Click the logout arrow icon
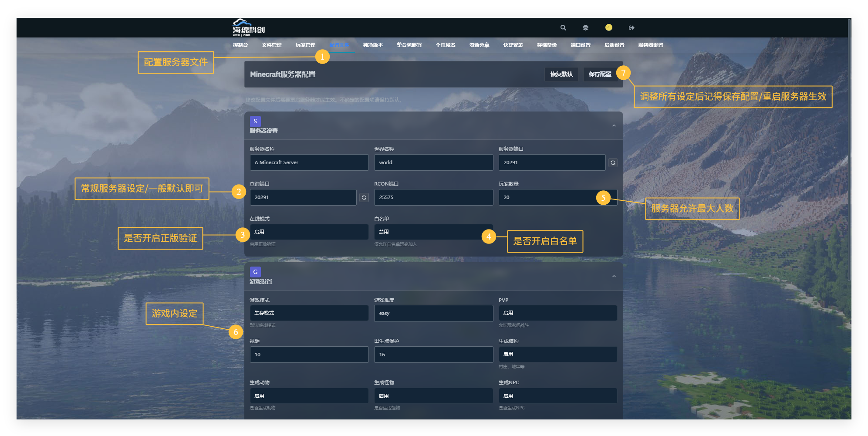Screen dimensions: 868x436 pos(632,28)
